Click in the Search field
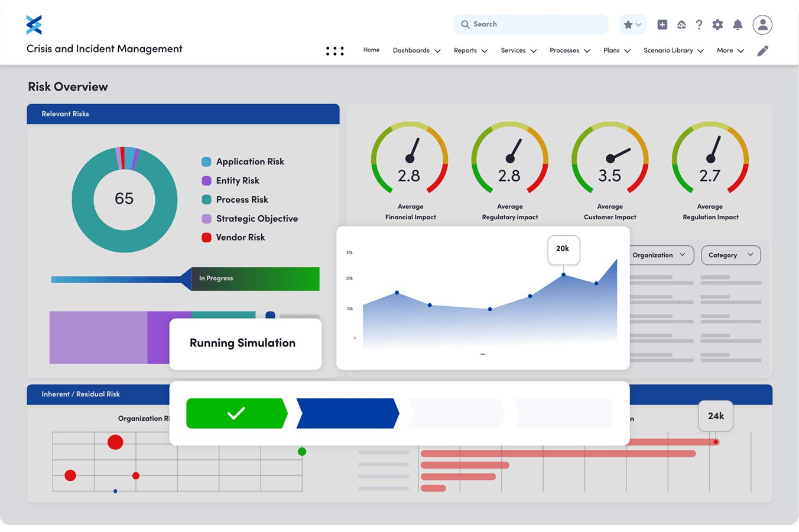The image size is (799, 532). pyautogui.click(x=532, y=24)
